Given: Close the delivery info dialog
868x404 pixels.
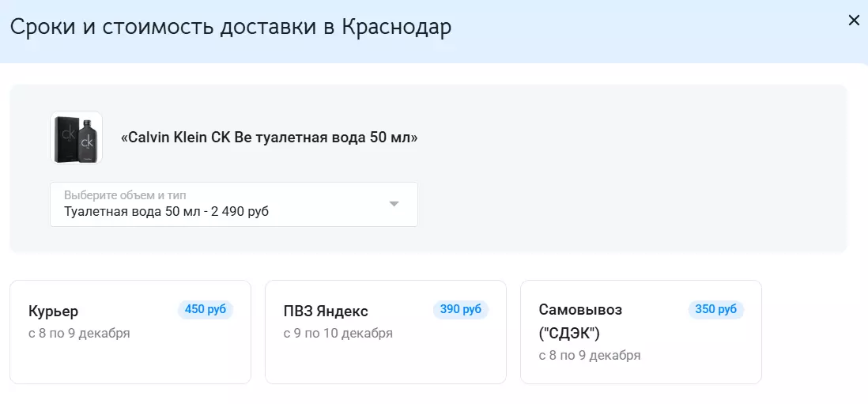Looking at the screenshot, I should [x=854, y=21].
